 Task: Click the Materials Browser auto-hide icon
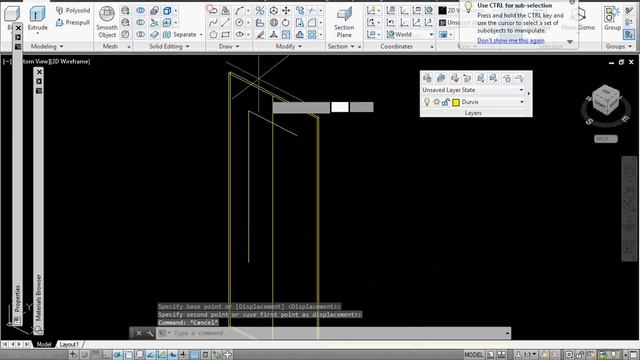(39, 82)
